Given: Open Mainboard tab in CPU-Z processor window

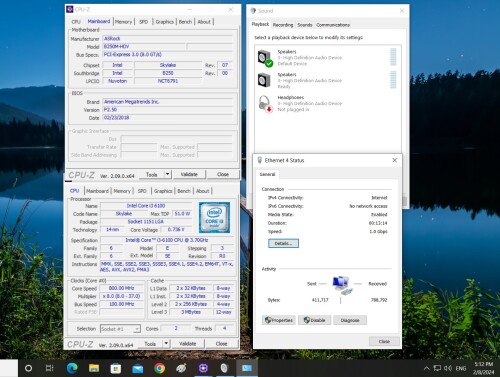Looking at the screenshot, I should 97,191.
